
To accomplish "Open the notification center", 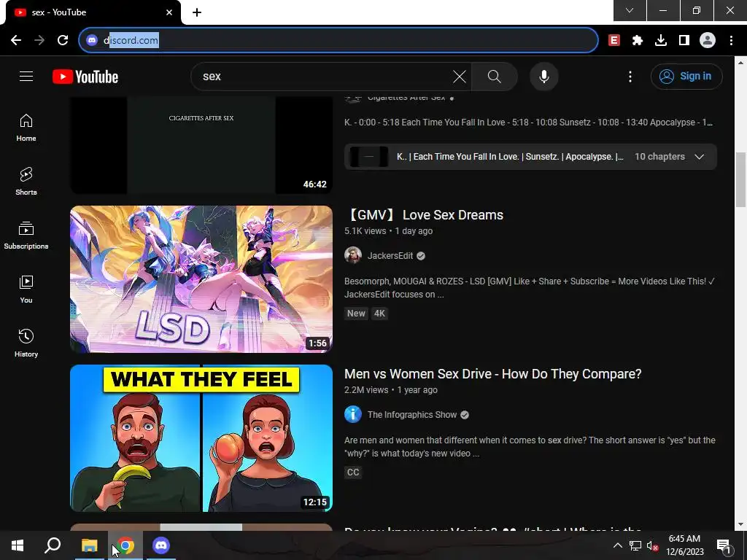I will [x=723, y=545].
